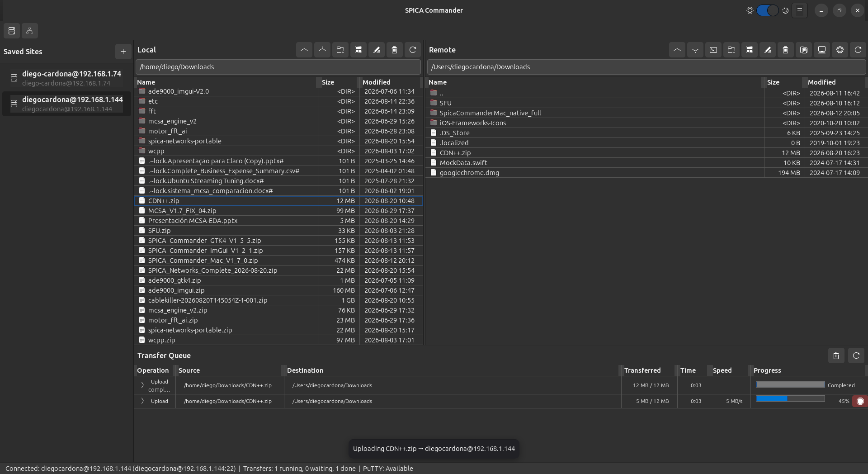Select remote file MockData.swift

pyautogui.click(x=646, y=163)
